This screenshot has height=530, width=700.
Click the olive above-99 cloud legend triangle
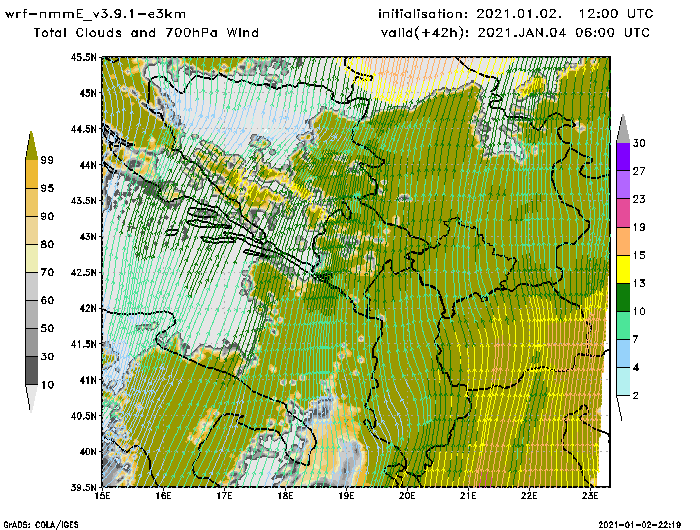[31, 146]
